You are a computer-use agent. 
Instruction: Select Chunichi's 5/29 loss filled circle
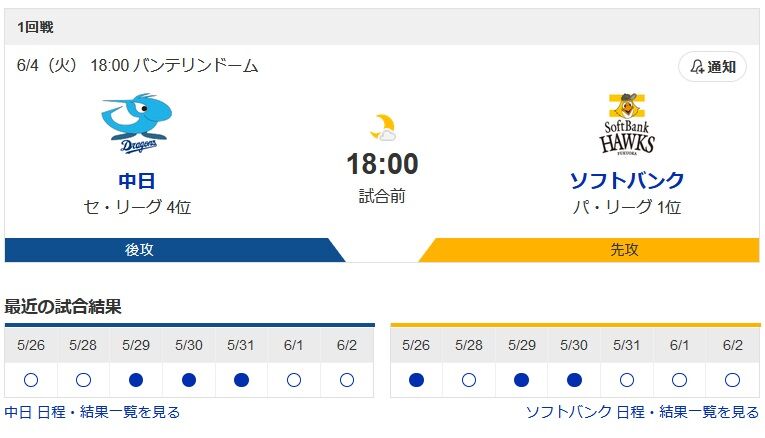(x=136, y=380)
